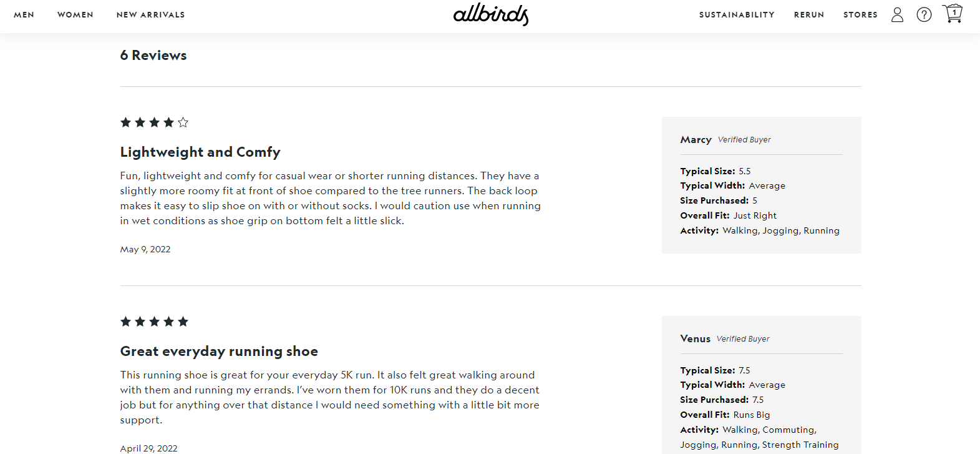Click the help question mark icon
This screenshot has height=454, width=980.
point(924,14)
